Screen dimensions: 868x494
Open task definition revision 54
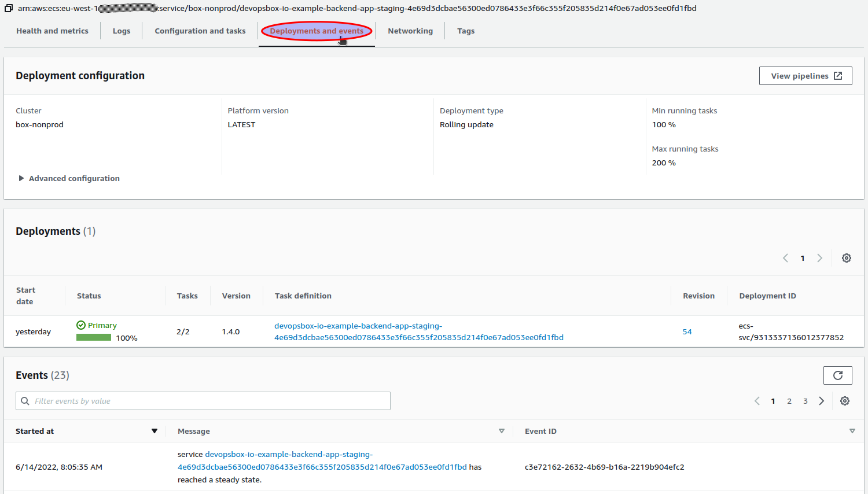(687, 331)
